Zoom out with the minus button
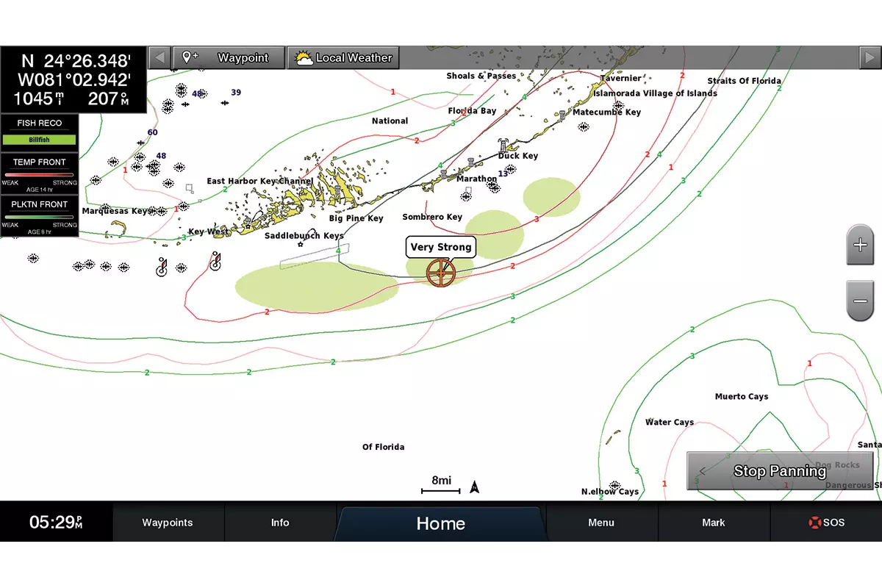Screen dimensions: 882x588 [860, 301]
